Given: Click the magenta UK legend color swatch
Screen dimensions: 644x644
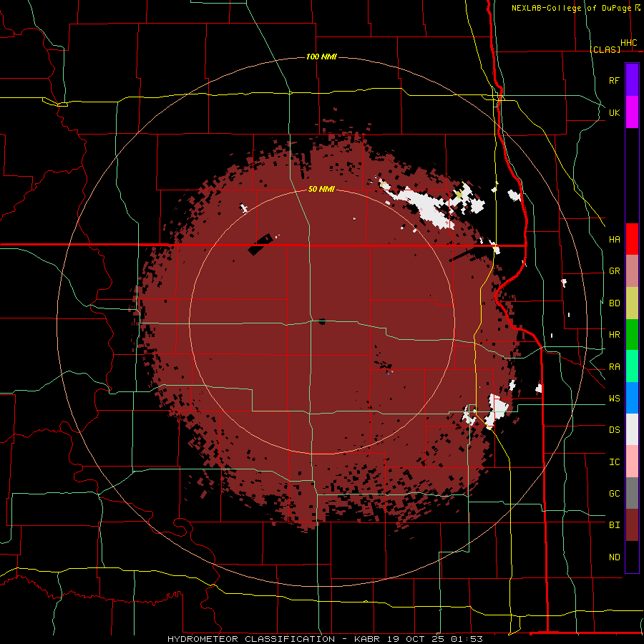Looking at the screenshot, I should coord(632,112).
